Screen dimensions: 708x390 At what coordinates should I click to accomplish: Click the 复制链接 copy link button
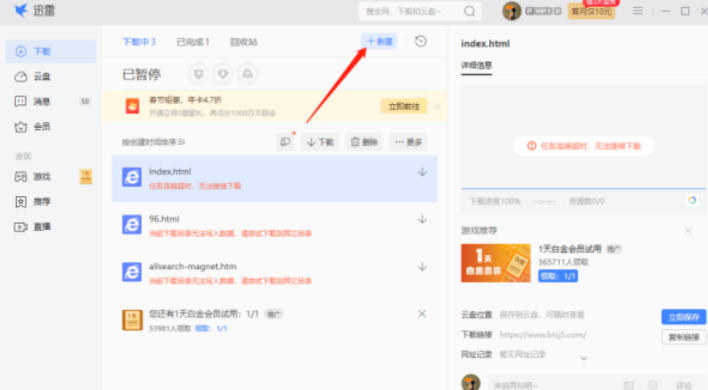coord(684,337)
